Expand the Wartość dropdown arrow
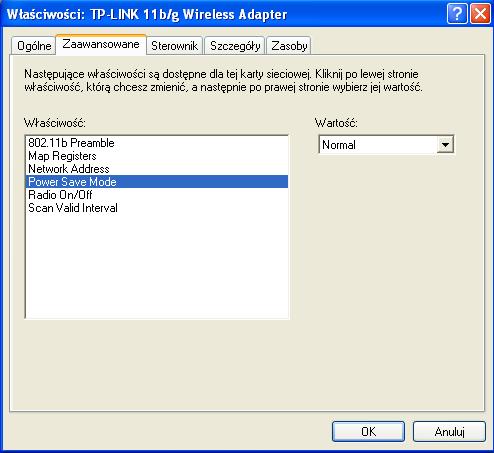The height and width of the screenshot is (453, 494). coord(445,145)
